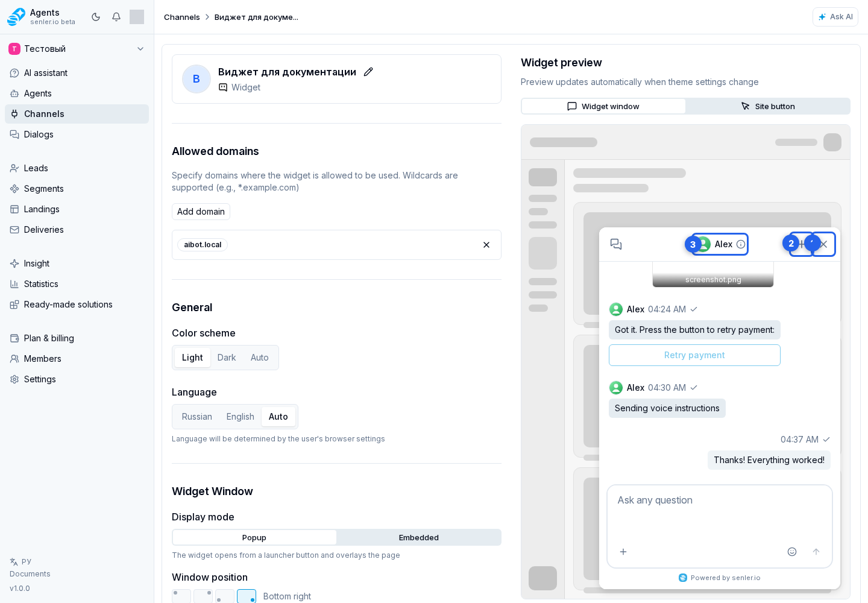Click Ask AI sparkle button
The image size is (868, 603).
835,17
